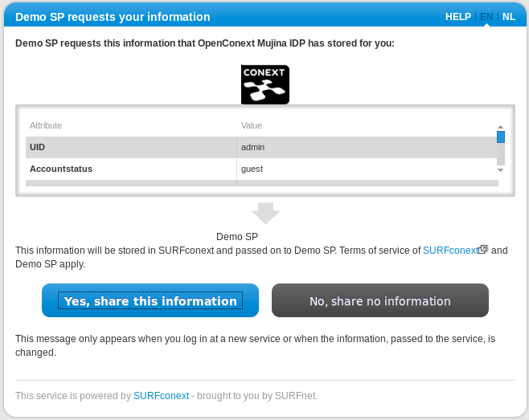The image size is (529, 420).
Task: Click No, share no information button
Action: (380, 300)
